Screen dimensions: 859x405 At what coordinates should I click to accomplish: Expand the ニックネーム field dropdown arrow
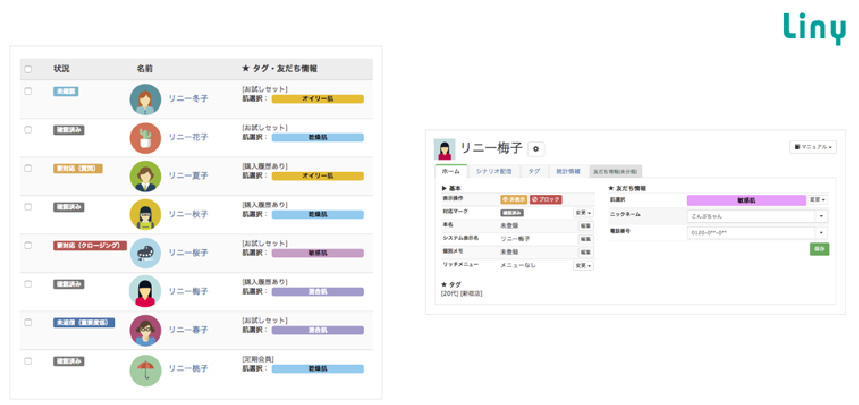822,216
